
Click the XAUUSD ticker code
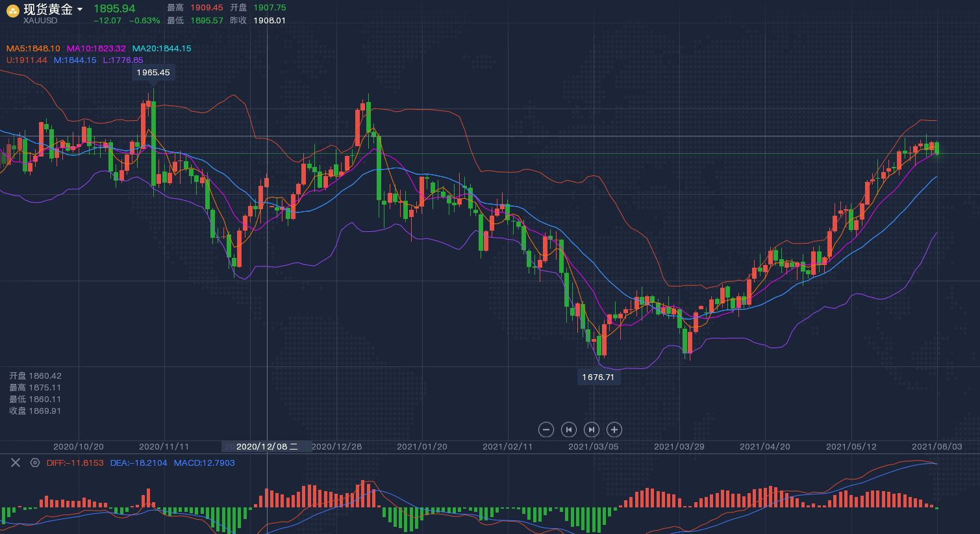(x=40, y=21)
